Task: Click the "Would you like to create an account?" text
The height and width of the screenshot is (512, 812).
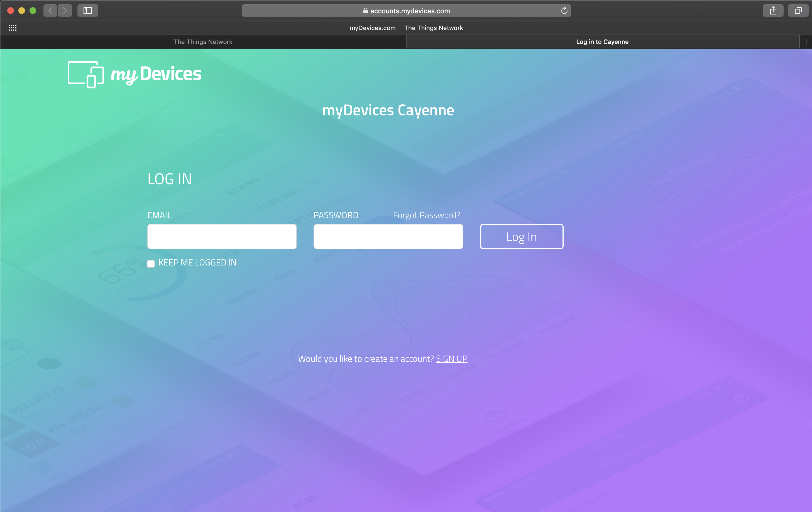Action: coord(366,359)
